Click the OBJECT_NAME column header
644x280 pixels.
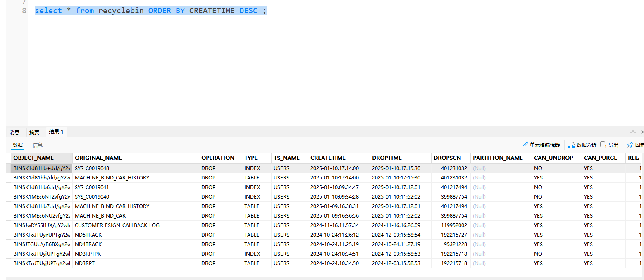(33, 158)
